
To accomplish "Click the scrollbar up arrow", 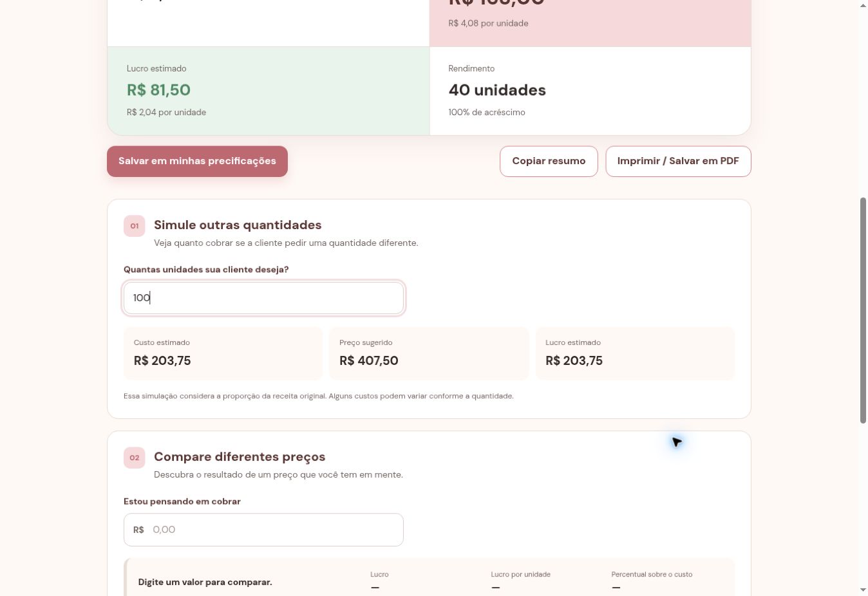I will 863,5.
